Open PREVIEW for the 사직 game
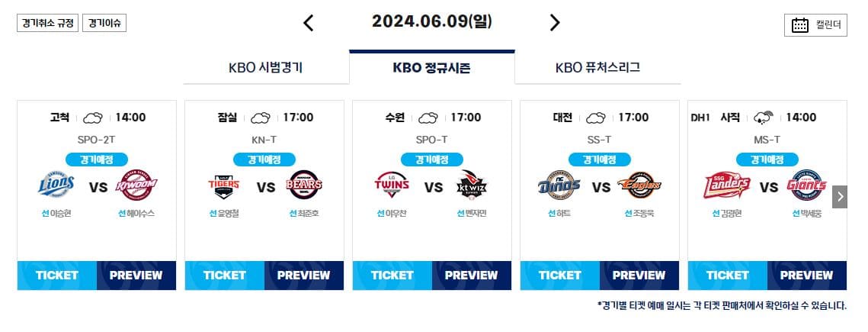868x332 pixels. tap(806, 276)
